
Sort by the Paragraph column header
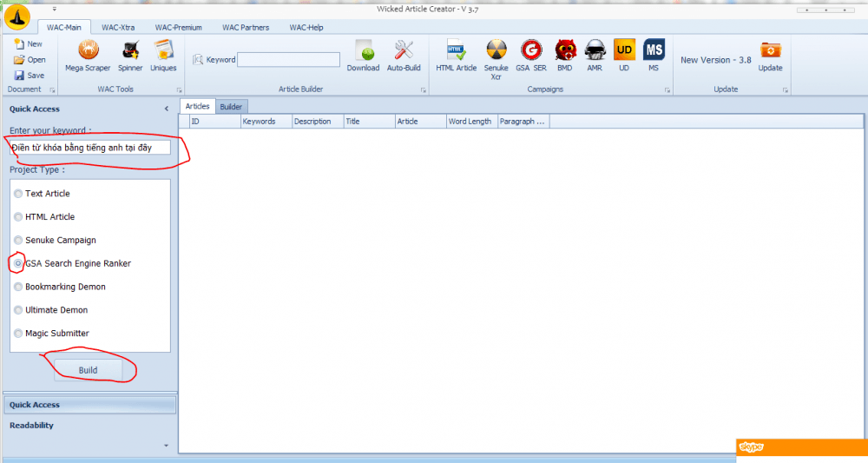tap(523, 122)
